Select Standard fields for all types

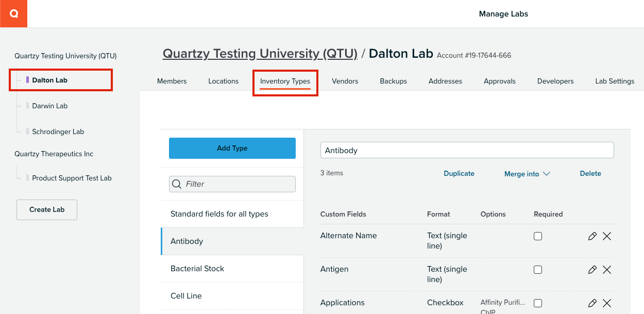pos(232,214)
